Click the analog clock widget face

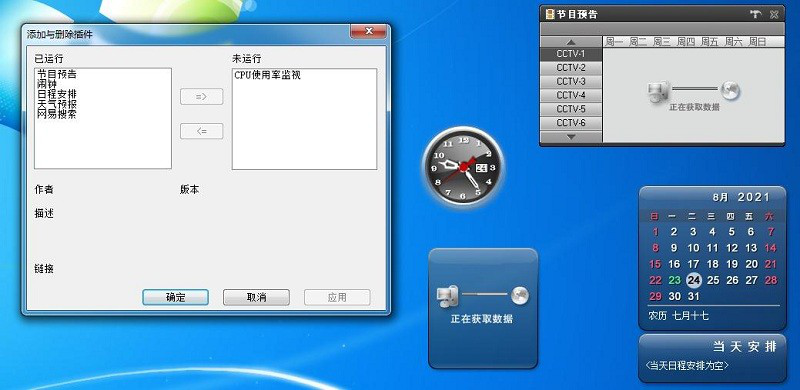463,166
